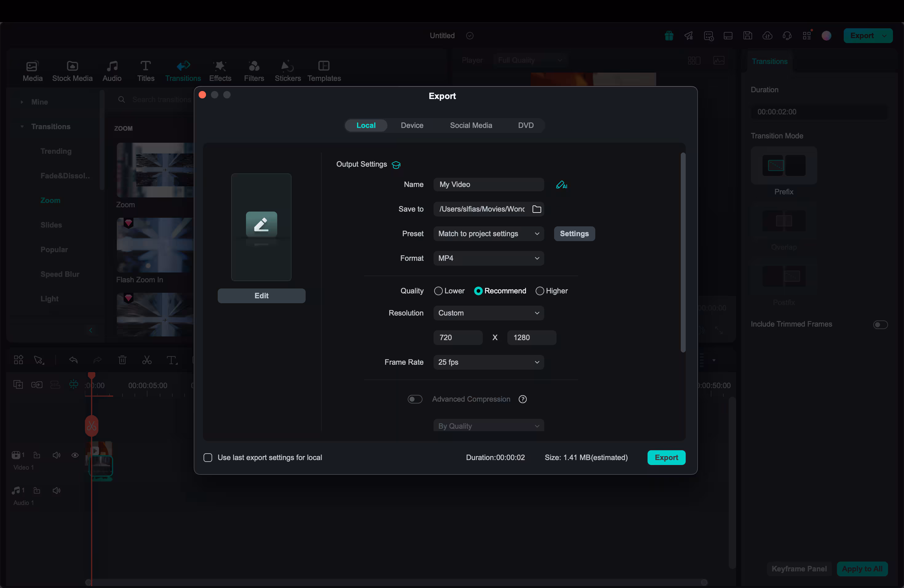Click the AI rename pencil icon
This screenshot has width=904, height=588.
561,185
